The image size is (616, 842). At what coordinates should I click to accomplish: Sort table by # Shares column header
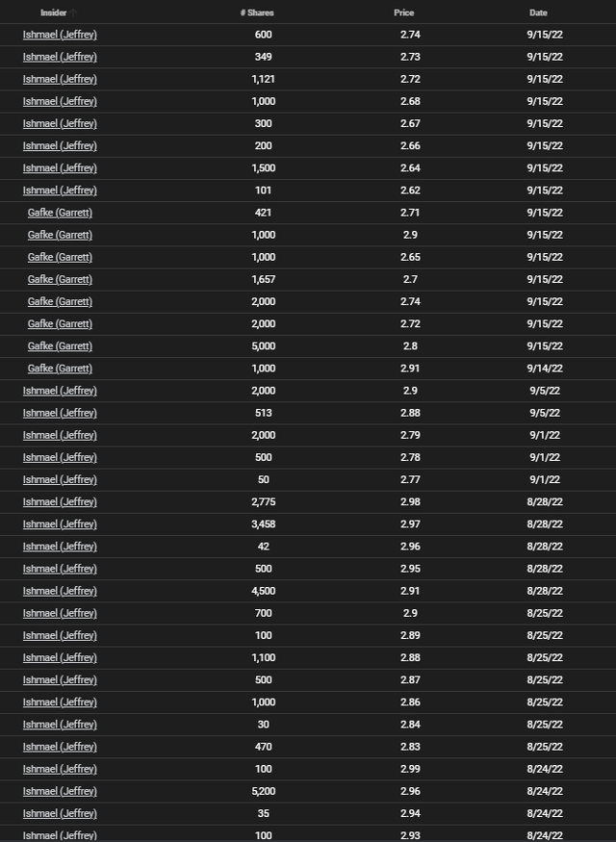tap(257, 13)
